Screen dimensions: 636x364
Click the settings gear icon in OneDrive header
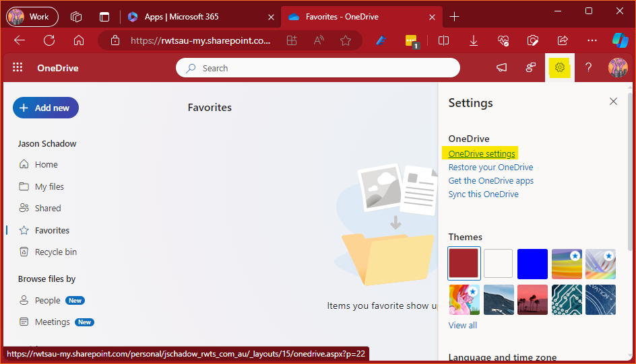tap(560, 67)
